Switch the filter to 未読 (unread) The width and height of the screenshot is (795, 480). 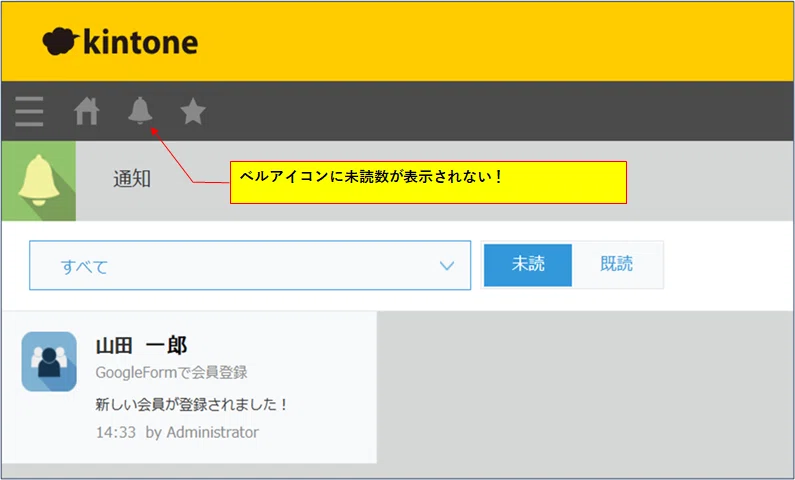pyautogui.click(x=528, y=265)
